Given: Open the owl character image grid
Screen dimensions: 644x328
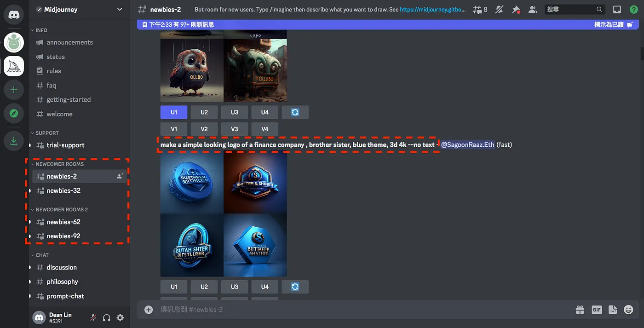Looking at the screenshot, I should tap(224, 66).
